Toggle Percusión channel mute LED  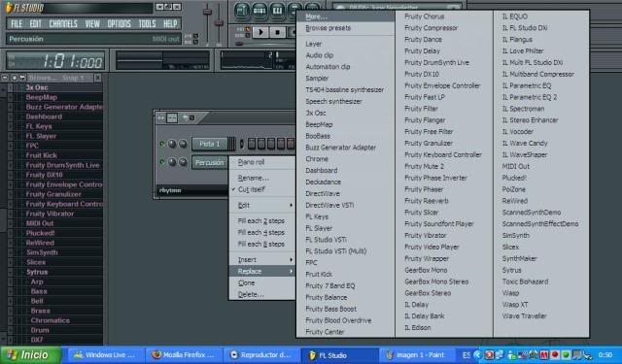point(162,162)
